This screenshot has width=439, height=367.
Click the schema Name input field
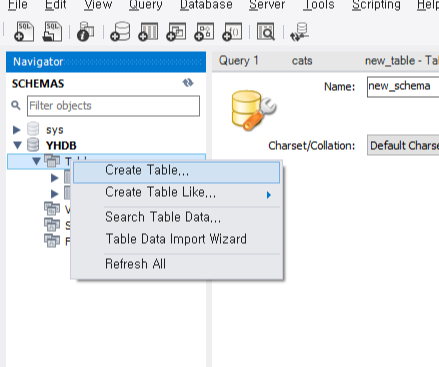(x=403, y=87)
